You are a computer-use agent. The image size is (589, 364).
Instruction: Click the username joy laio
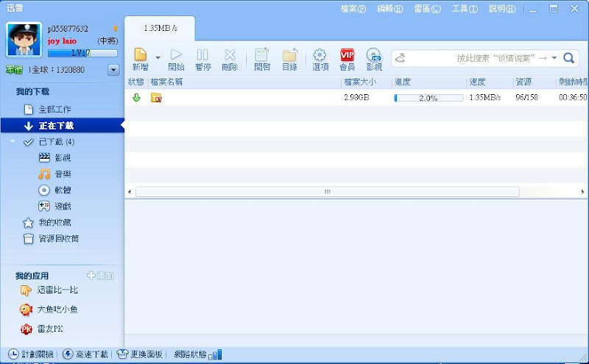pos(62,41)
